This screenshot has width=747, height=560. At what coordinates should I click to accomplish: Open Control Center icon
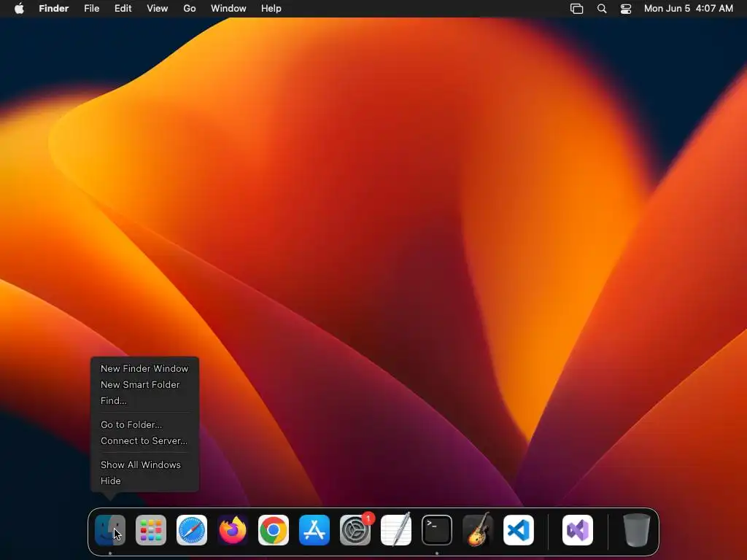point(625,9)
